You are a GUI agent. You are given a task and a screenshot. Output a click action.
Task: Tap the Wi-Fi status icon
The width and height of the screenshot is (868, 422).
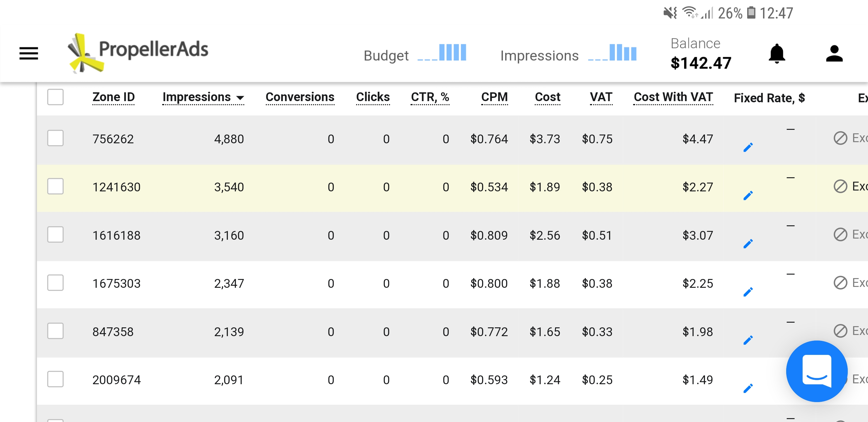tap(690, 13)
